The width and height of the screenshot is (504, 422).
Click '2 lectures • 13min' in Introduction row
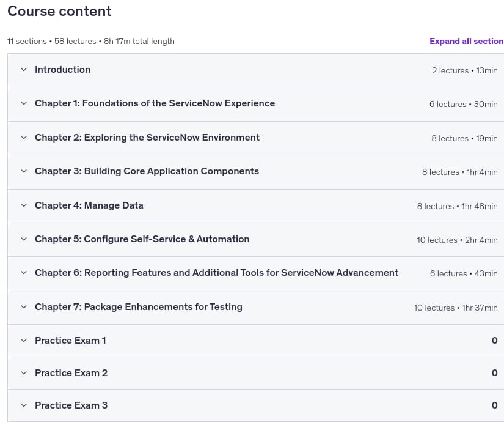point(465,70)
